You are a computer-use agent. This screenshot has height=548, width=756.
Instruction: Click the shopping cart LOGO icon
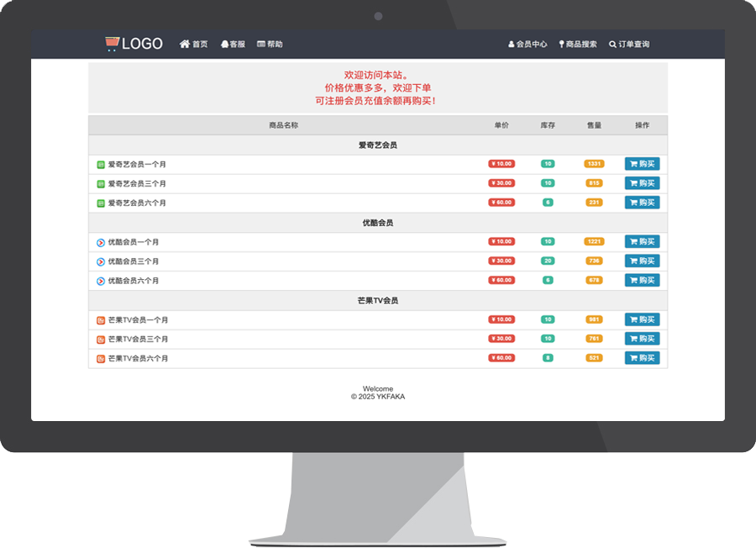112,44
